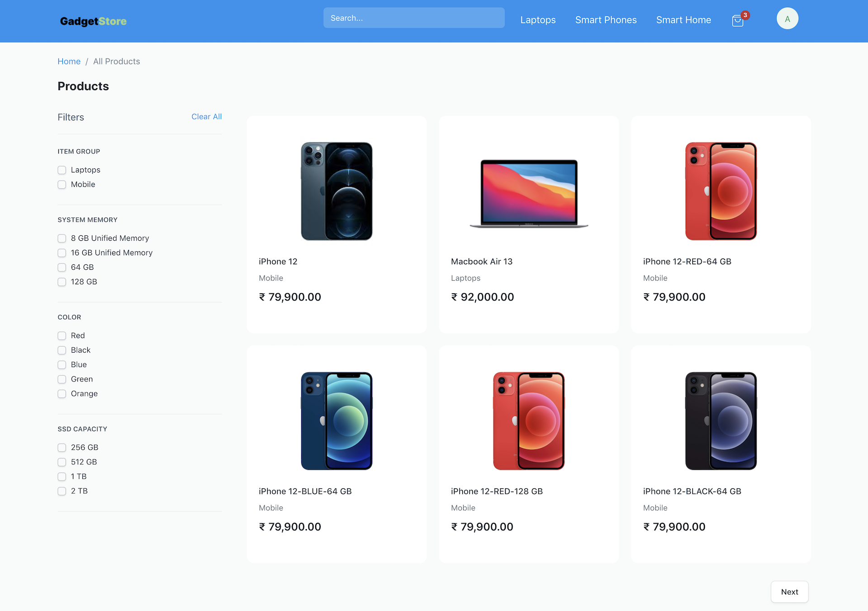Click the GadgetStore logo

point(93,21)
